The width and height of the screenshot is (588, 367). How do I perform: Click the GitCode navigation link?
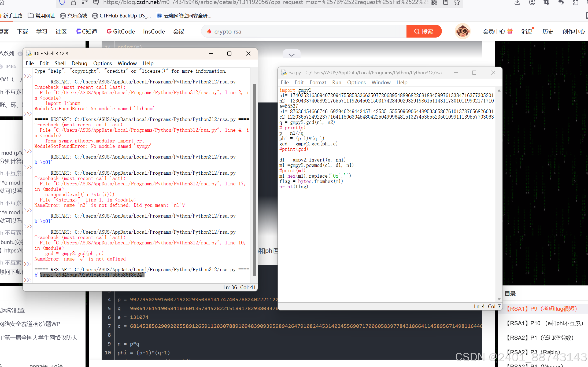(x=121, y=31)
